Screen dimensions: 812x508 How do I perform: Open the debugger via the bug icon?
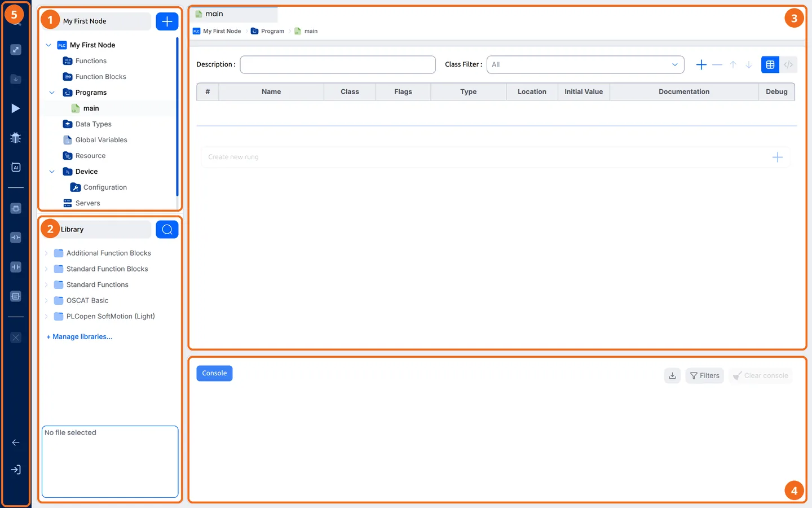pos(16,138)
